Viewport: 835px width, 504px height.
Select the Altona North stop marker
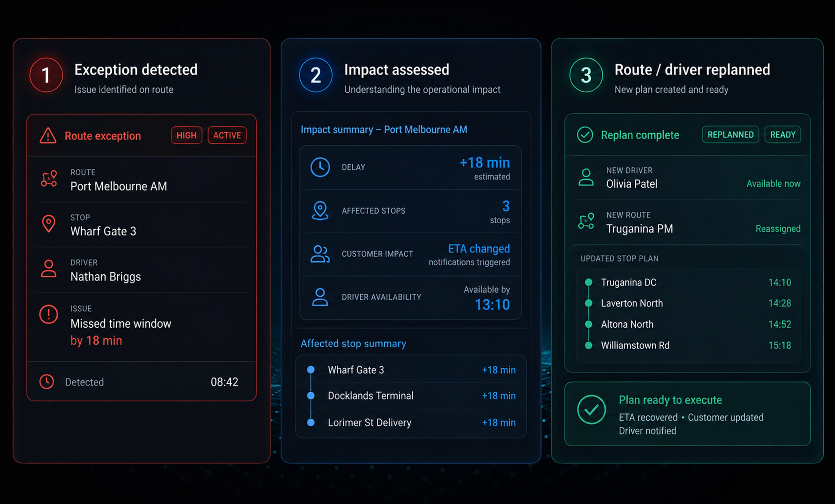coord(589,324)
